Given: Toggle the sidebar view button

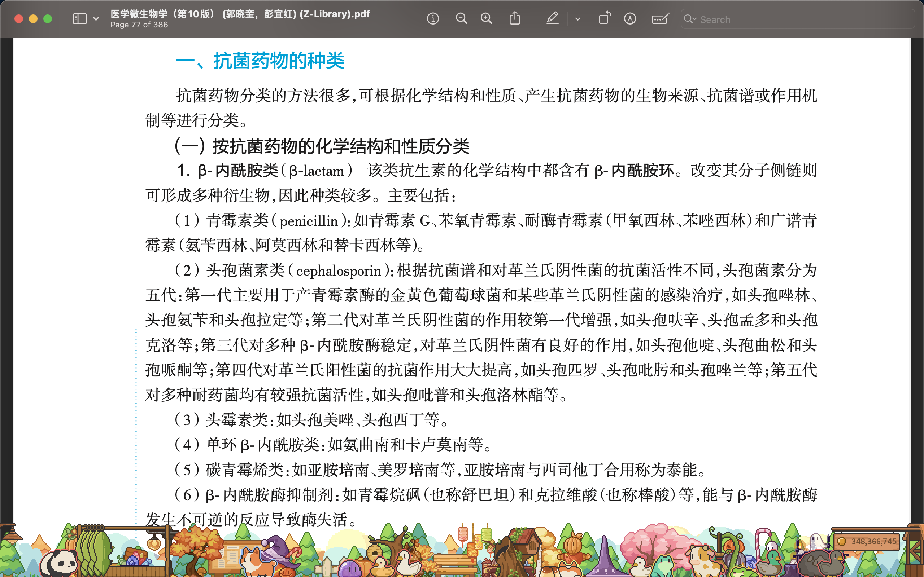Looking at the screenshot, I should (x=79, y=19).
